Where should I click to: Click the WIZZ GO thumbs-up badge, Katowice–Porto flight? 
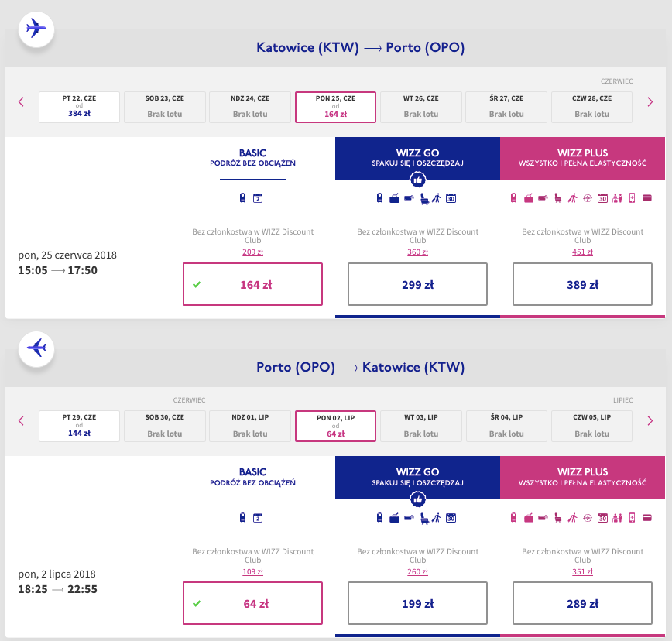[418, 180]
